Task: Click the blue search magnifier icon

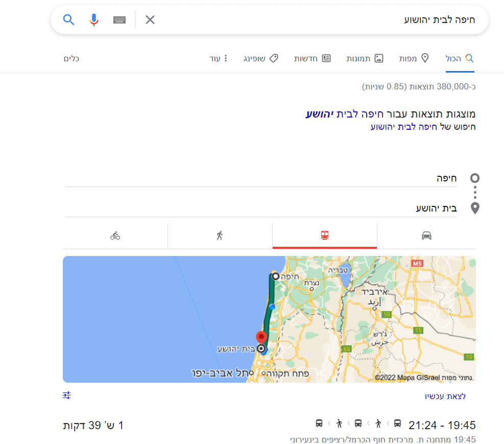Action: [68, 19]
